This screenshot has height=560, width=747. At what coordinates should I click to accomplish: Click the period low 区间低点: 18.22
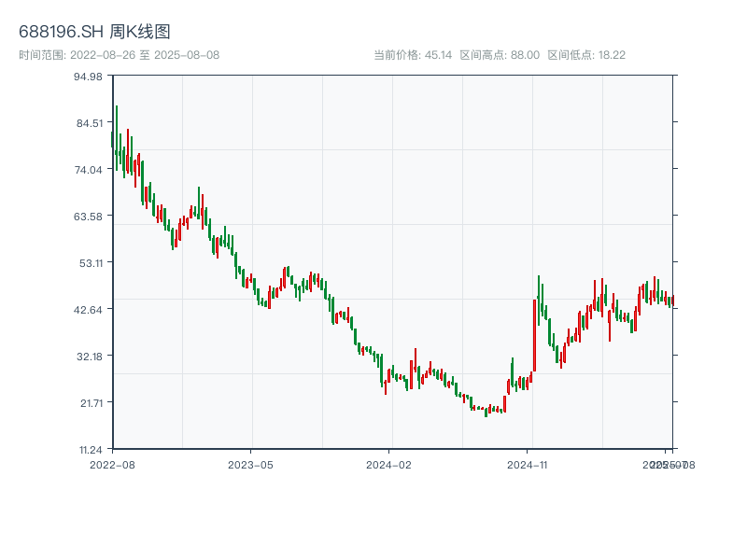point(586,55)
